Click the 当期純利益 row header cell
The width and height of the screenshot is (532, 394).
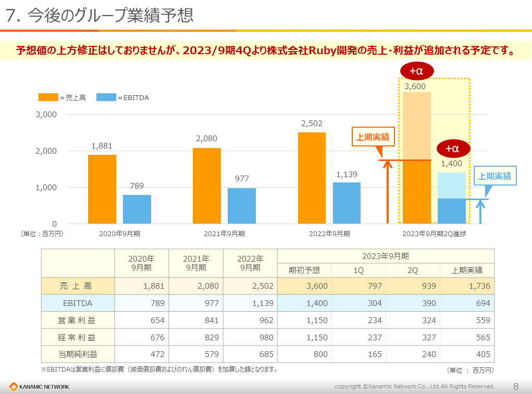[78, 354]
